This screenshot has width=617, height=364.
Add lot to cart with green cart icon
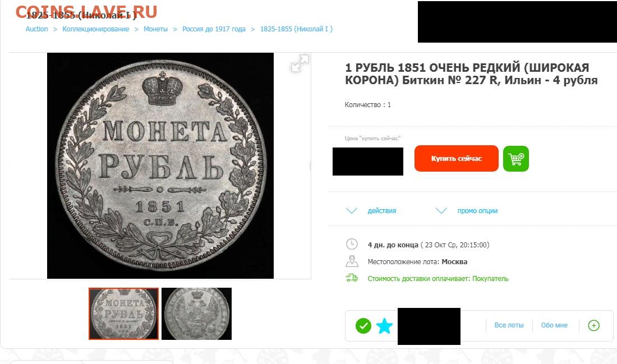[516, 159]
